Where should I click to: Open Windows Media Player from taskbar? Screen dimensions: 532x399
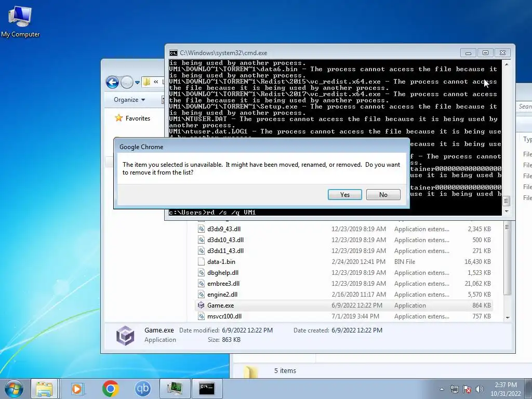tap(77, 389)
